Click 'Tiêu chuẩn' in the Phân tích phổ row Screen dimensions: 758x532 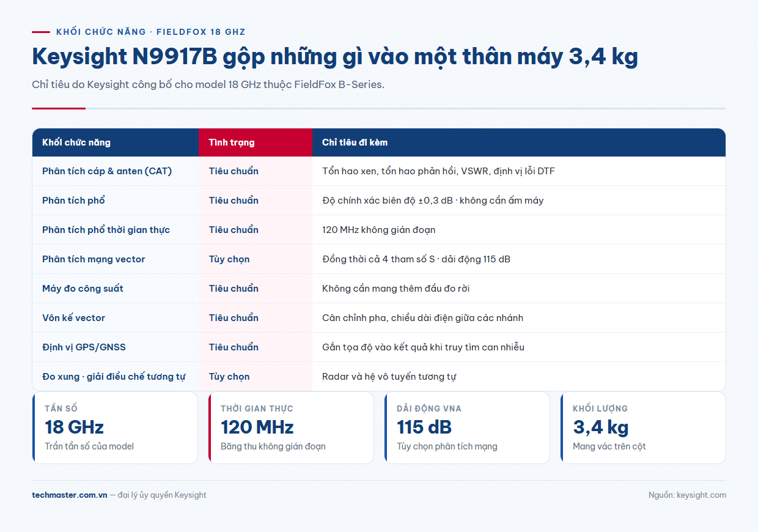click(234, 201)
